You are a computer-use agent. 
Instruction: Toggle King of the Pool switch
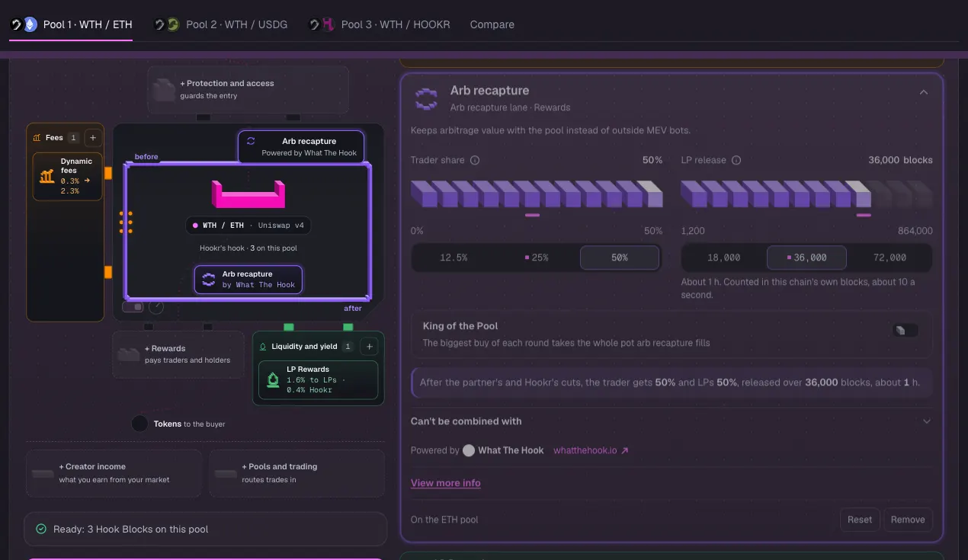coord(905,330)
